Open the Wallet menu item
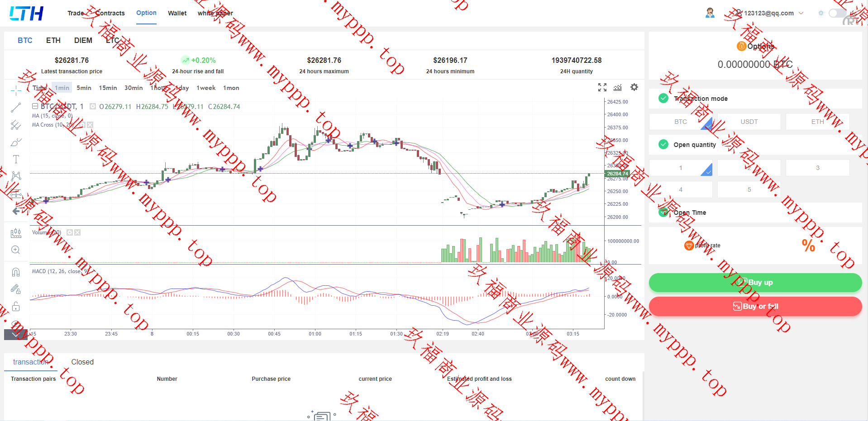This screenshot has height=421, width=868. 177,13
